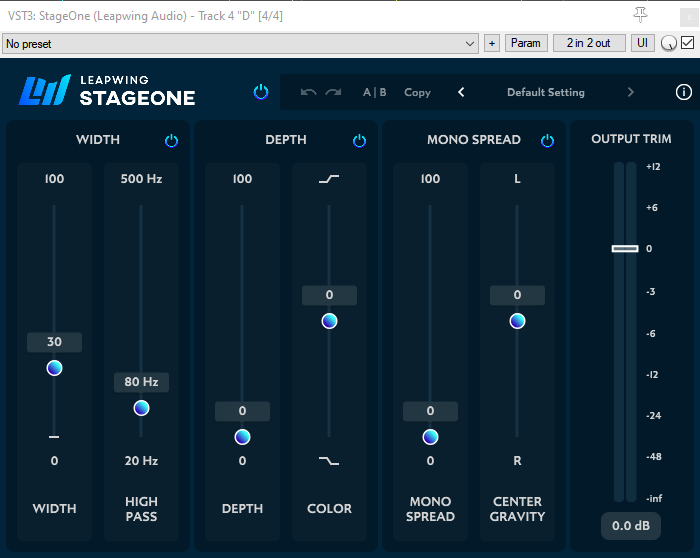
Task: Click the undo arrow icon
Action: coord(308,92)
